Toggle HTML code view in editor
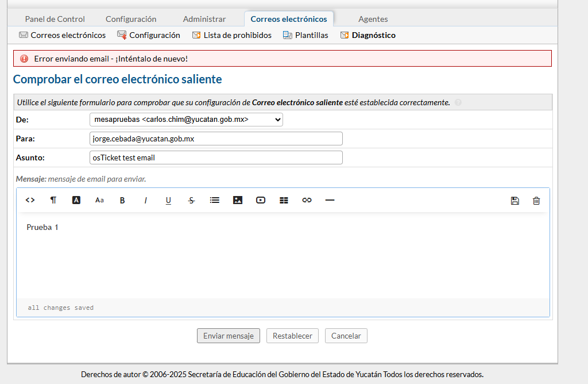This screenshot has width=588, height=384. (x=30, y=200)
